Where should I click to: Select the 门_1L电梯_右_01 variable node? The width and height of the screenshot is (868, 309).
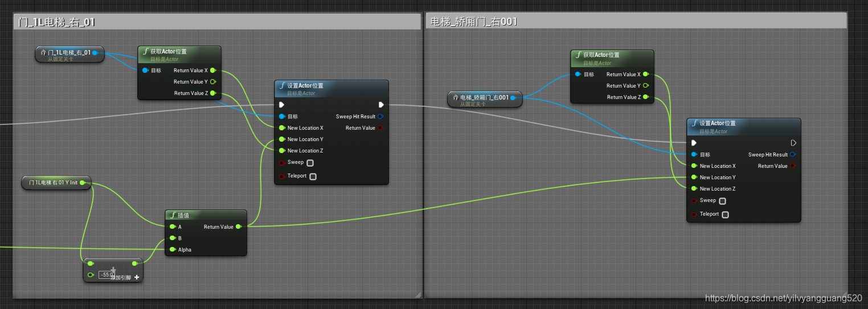[x=69, y=55]
